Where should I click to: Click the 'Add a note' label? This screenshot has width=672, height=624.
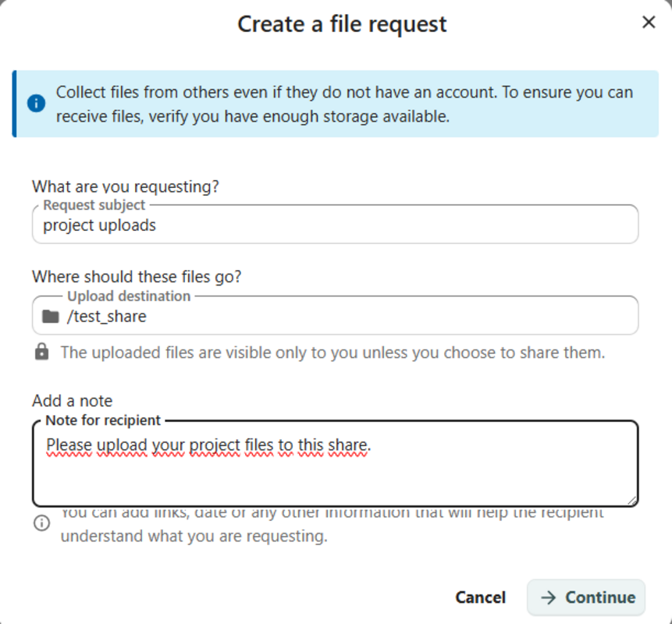(72, 401)
